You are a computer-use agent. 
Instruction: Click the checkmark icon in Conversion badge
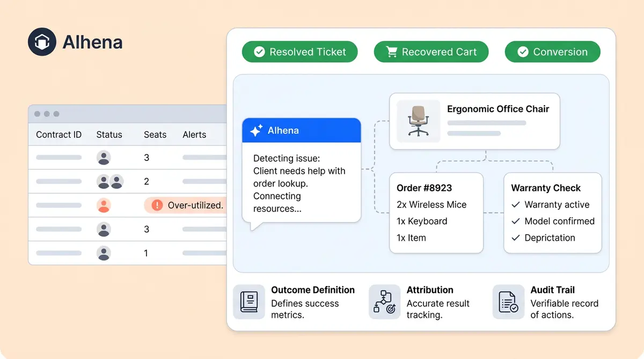coord(523,52)
